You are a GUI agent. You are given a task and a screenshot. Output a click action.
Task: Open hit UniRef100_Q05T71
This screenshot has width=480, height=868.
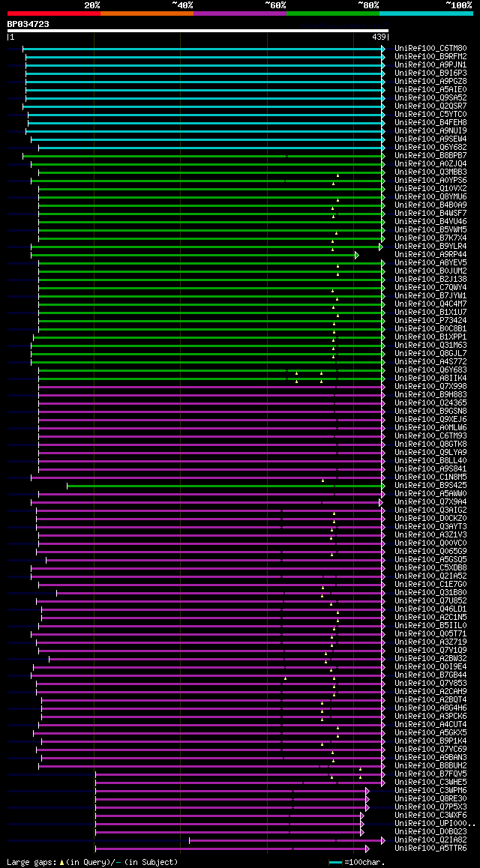coord(430,634)
